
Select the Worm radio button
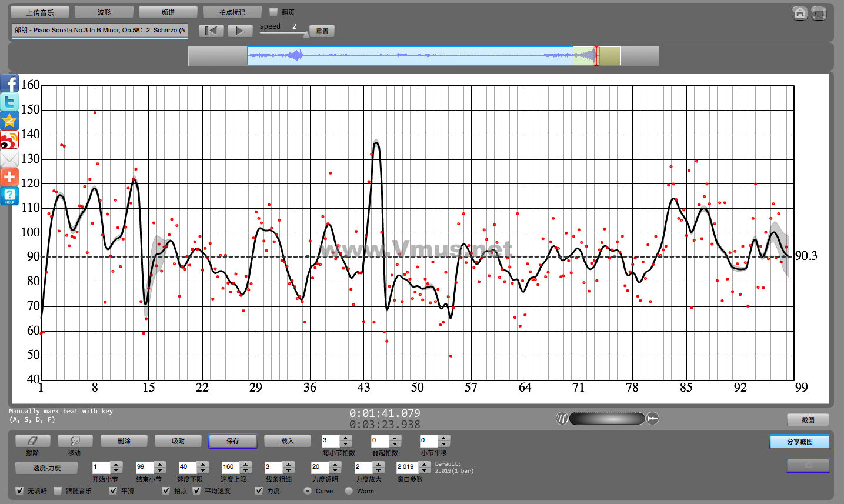point(349,490)
